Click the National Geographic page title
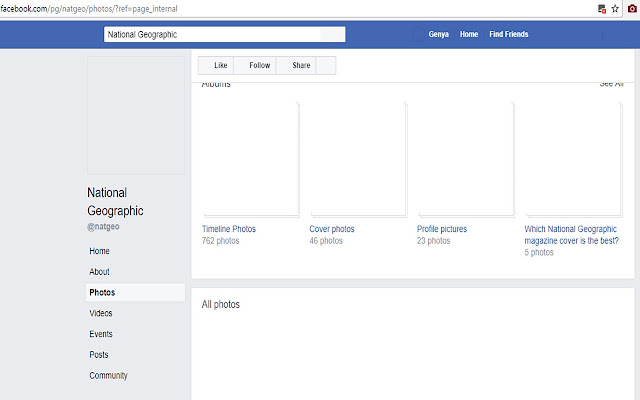 [x=115, y=202]
